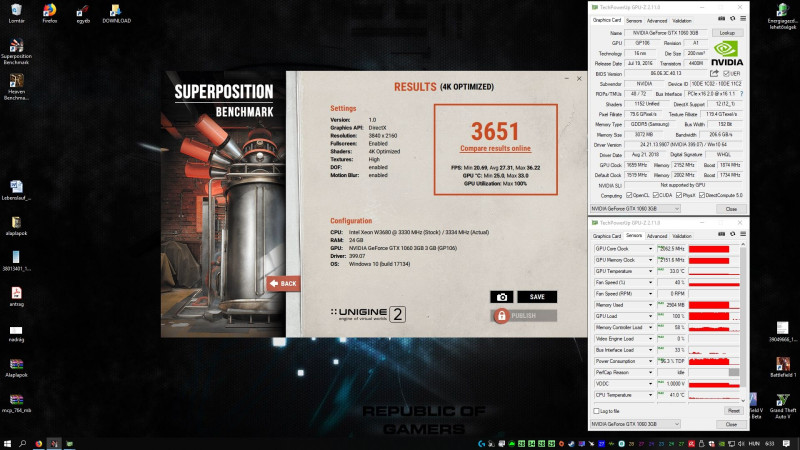Expand the GPU Core Clock sensor dropdown
Screen dimensions: 800x450
coord(651,249)
